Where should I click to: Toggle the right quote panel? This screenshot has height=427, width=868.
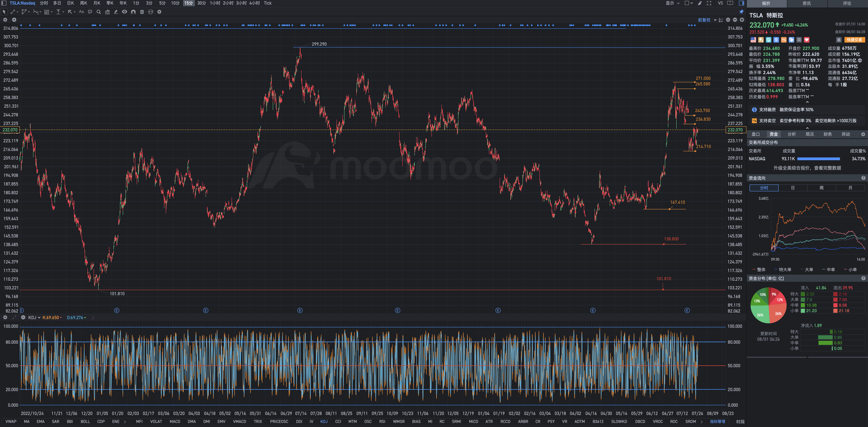point(741,3)
